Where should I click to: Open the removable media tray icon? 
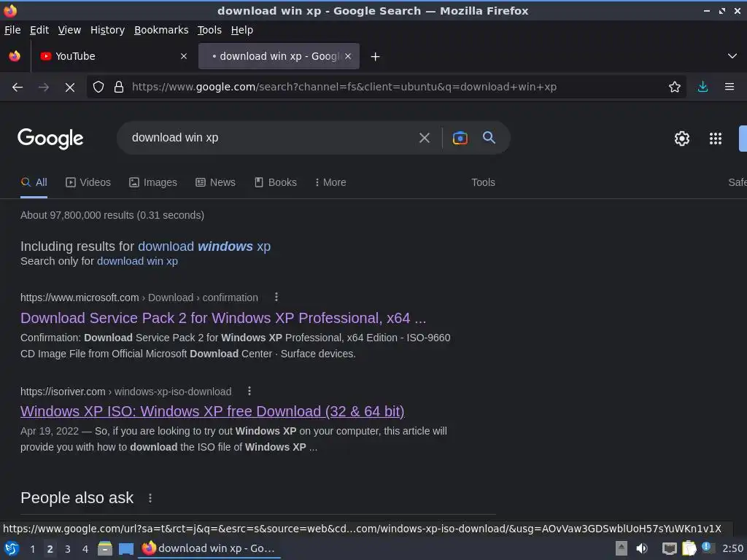[622, 548]
